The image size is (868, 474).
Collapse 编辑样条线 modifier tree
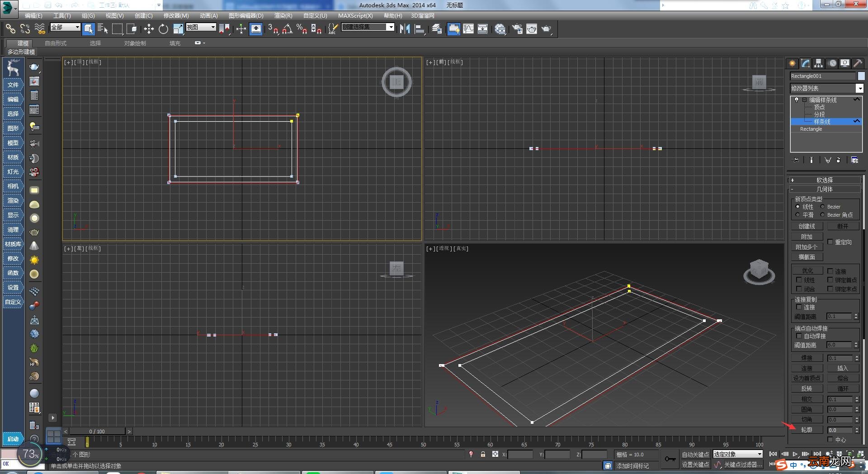click(804, 100)
